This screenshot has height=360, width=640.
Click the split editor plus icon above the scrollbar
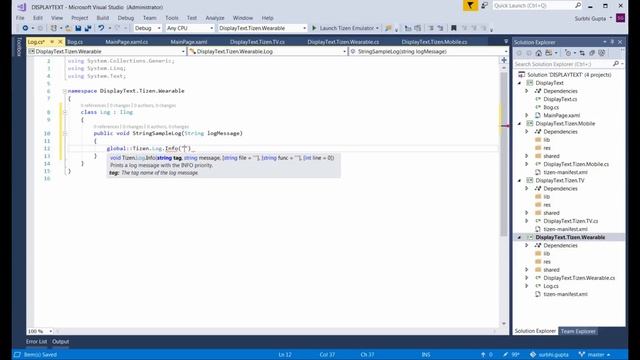(504, 60)
